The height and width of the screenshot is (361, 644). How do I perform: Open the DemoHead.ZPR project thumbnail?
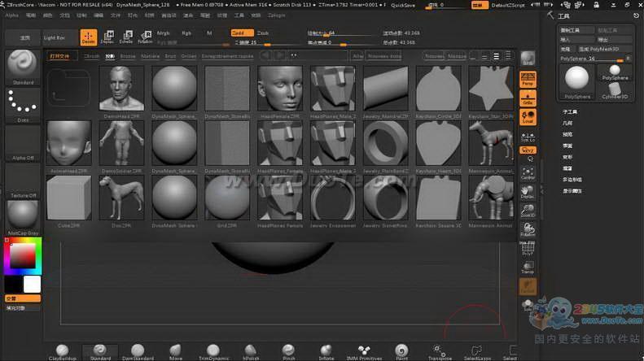(121, 89)
